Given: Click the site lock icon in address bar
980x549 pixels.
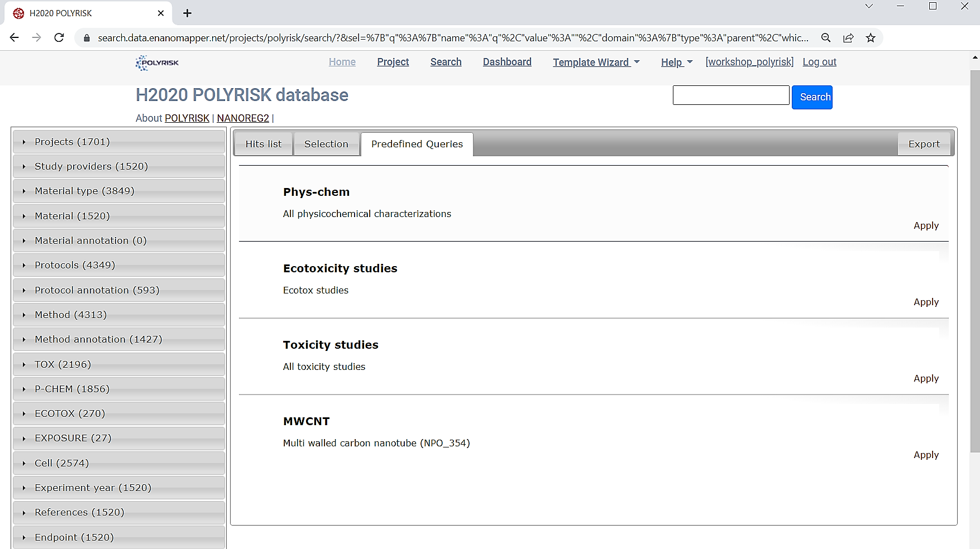Looking at the screenshot, I should 86,37.
